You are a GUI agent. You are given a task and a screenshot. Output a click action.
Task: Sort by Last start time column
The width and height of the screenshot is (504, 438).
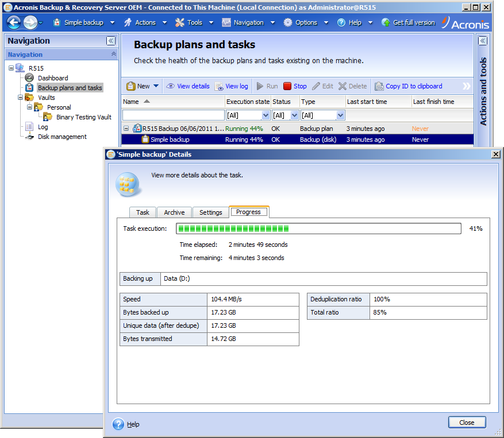coord(378,102)
